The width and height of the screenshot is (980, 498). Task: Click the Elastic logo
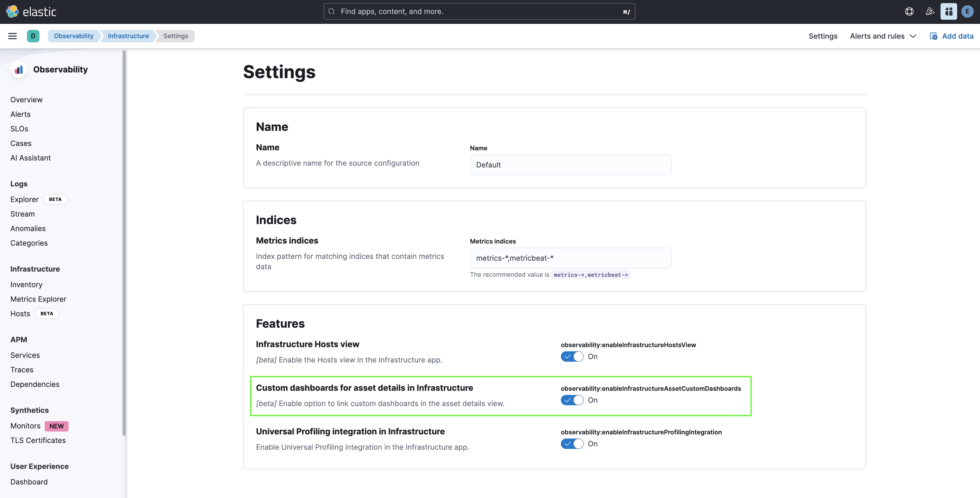(x=31, y=12)
